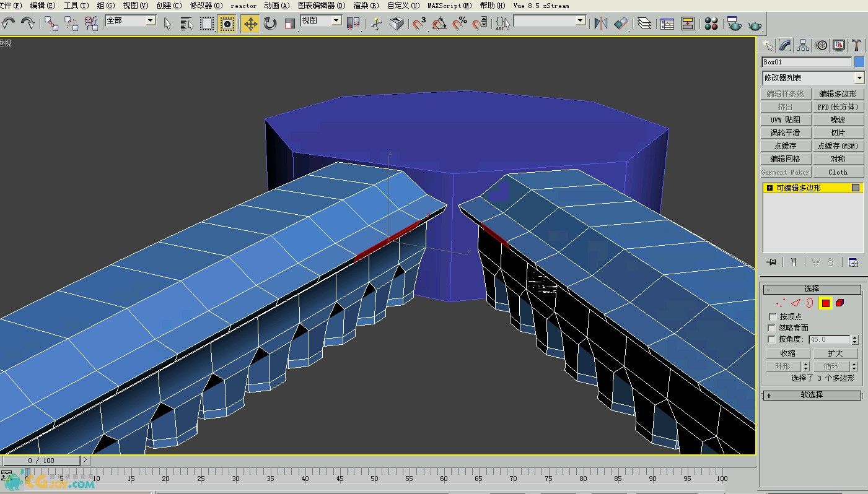Select Element sub-object level cube icon
This screenshot has width=868, height=494.
click(840, 303)
